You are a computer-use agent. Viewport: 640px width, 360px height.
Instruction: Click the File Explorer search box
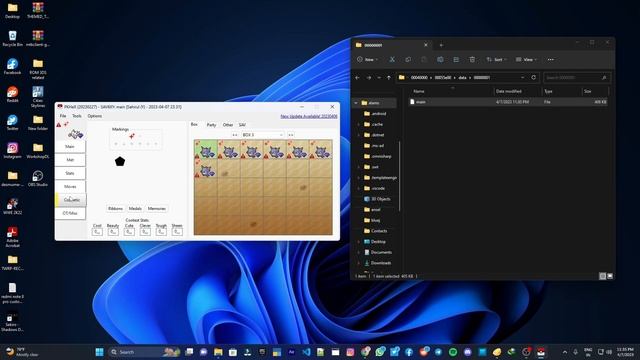pyautogui.click(x=576, y=78)
